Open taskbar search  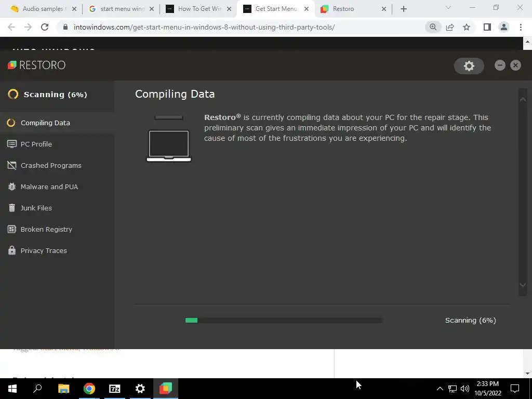tap(37, 389)
